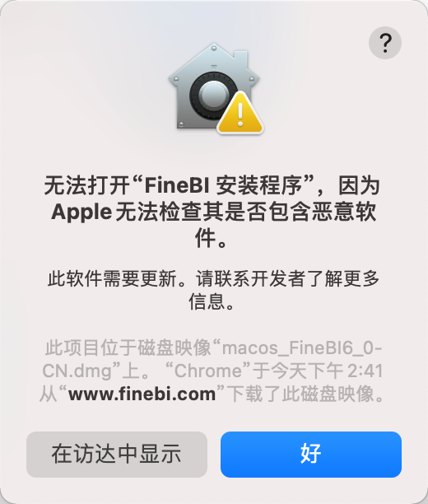428x504 pixels.
Task: Click the bold www.finebi.com text
Action: [142, 394]
